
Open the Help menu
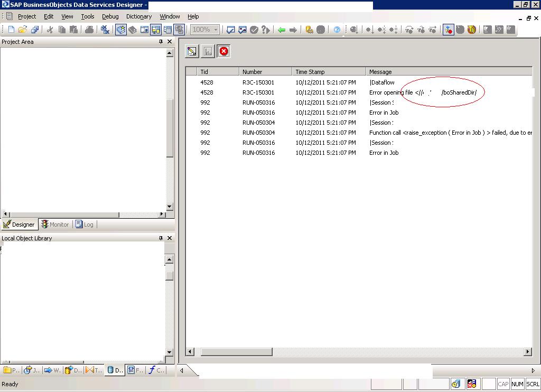(x=193, y=16)
